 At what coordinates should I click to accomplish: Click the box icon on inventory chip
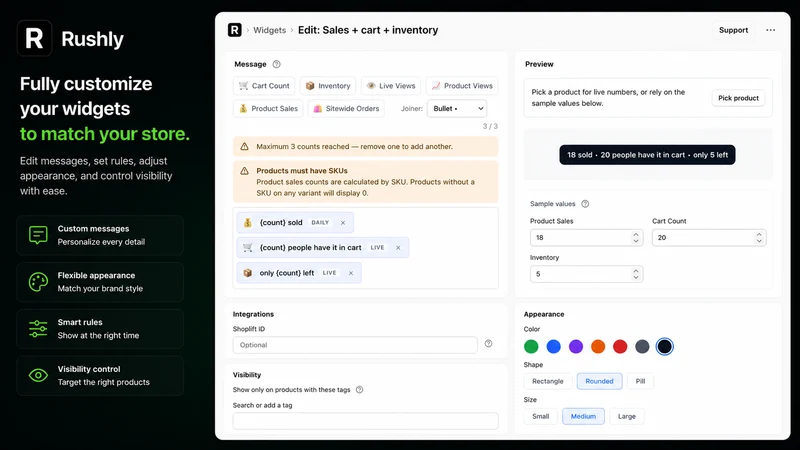click(x=248, y=273)
